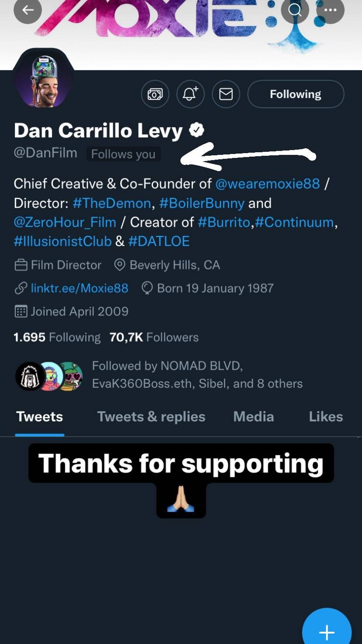Tap the back arrow icon
The image size is (362, 644).
(x=28, y=10)
